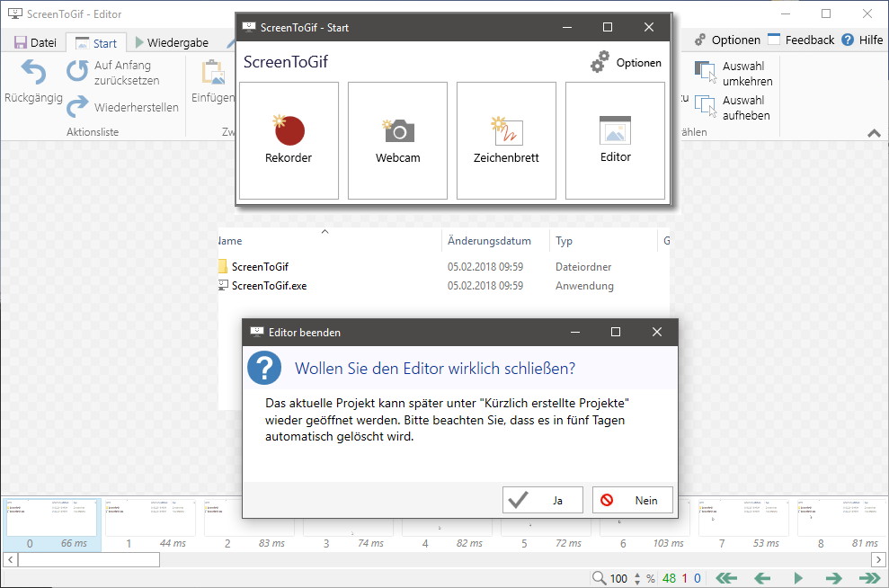The image size is (889, 588).
Task: Click the question mark icon in dialog
Action: coord(264,368)
